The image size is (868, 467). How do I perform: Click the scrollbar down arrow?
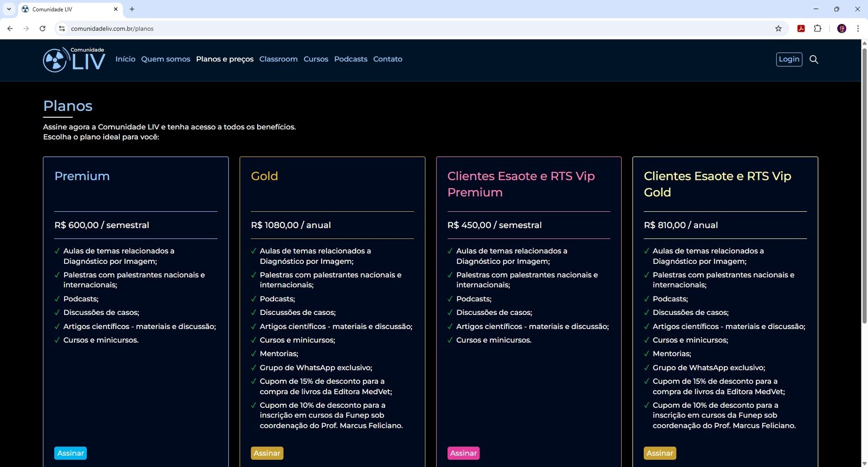point(864,463)
